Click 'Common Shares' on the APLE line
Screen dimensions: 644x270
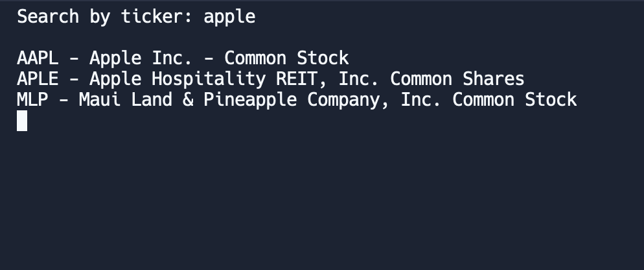point(457,79)
